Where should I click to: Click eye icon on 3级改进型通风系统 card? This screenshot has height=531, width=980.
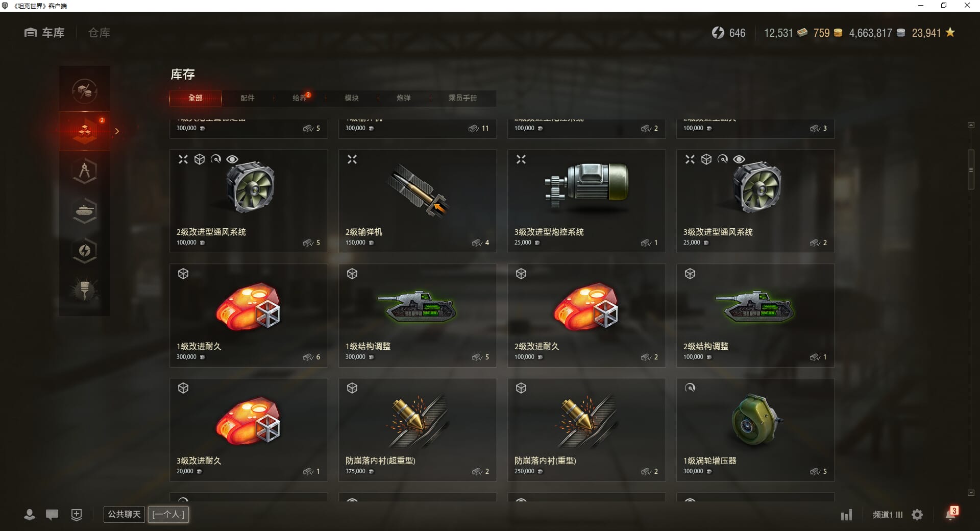tap(739, 159)
